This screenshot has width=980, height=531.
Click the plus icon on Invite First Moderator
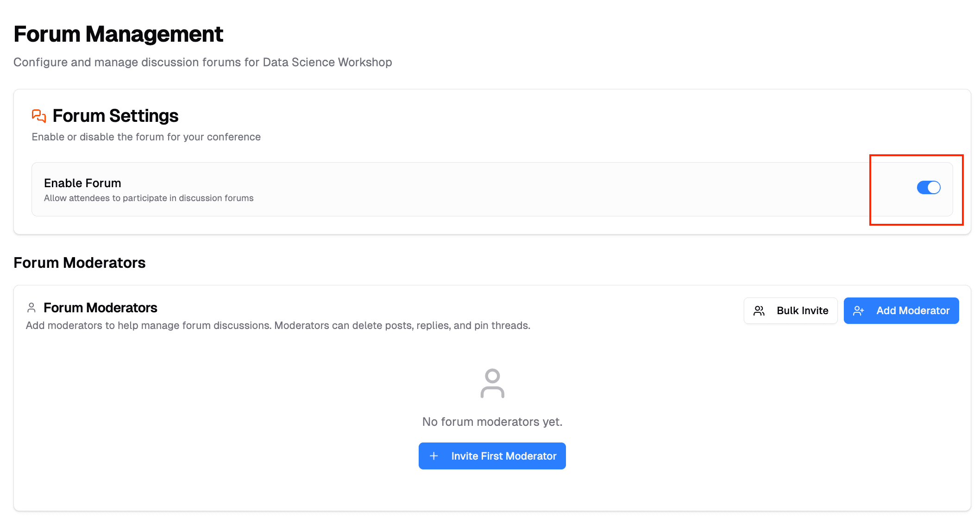[434, 455]
